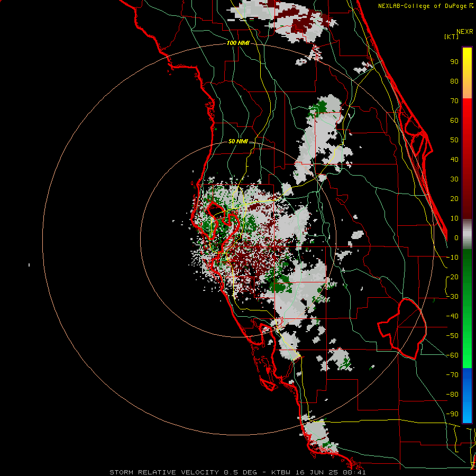The image size is (476, 476).
Task: Click the "-60" legend value
Action: (452, 355)
